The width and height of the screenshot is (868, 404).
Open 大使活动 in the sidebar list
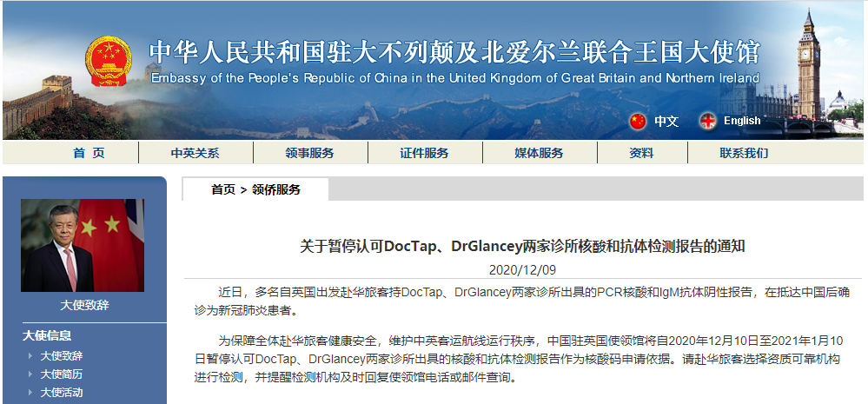[62, 393]
